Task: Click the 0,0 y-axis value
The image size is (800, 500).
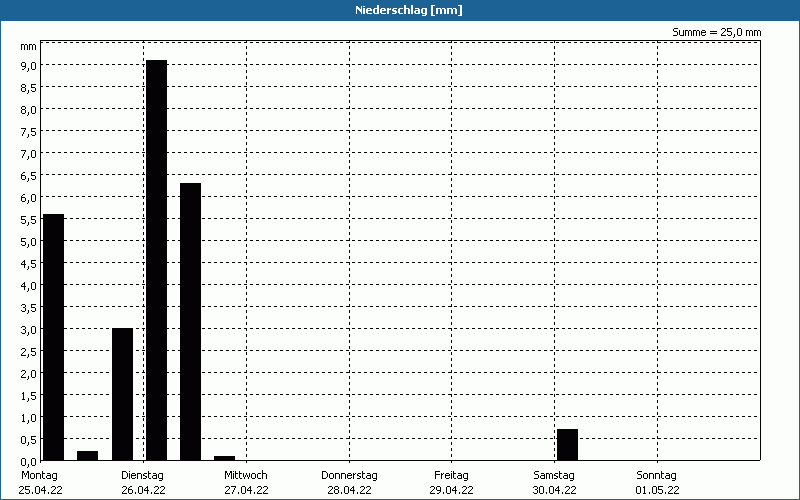Action: (29, 461)
